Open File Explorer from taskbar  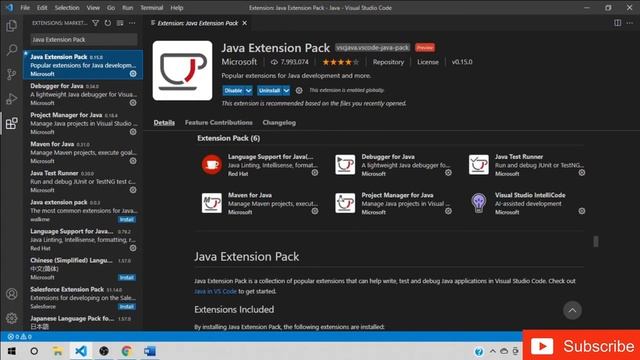(58, 351)
